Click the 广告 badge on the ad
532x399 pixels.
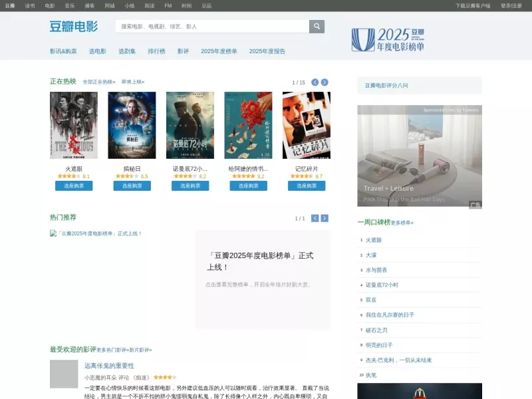click(x=475, y=205)
